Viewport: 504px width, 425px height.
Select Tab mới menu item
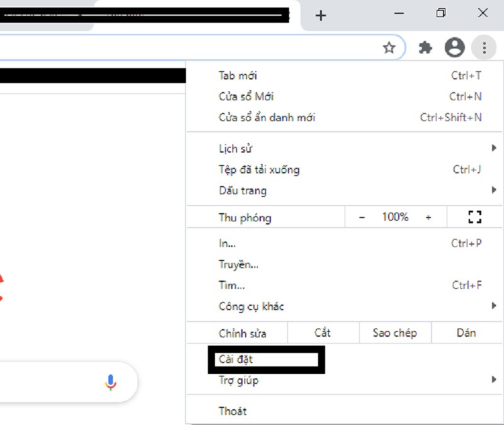point(238,76)
